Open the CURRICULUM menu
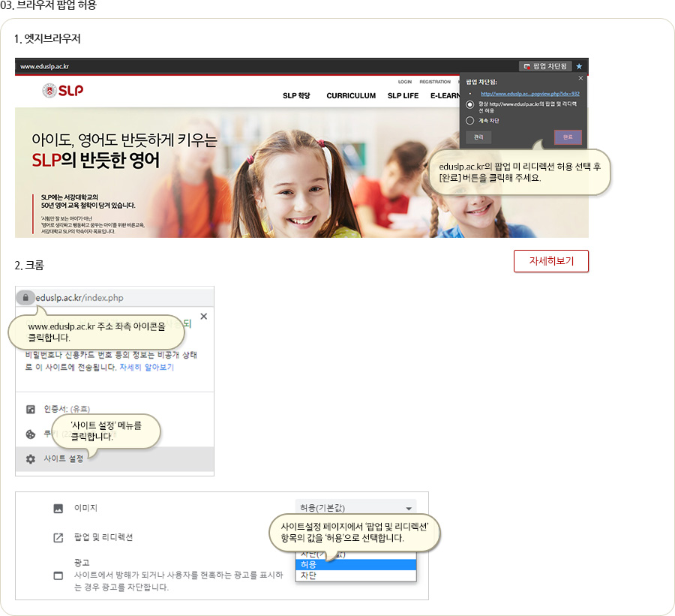The image size is (675, 616). (351, 95)
